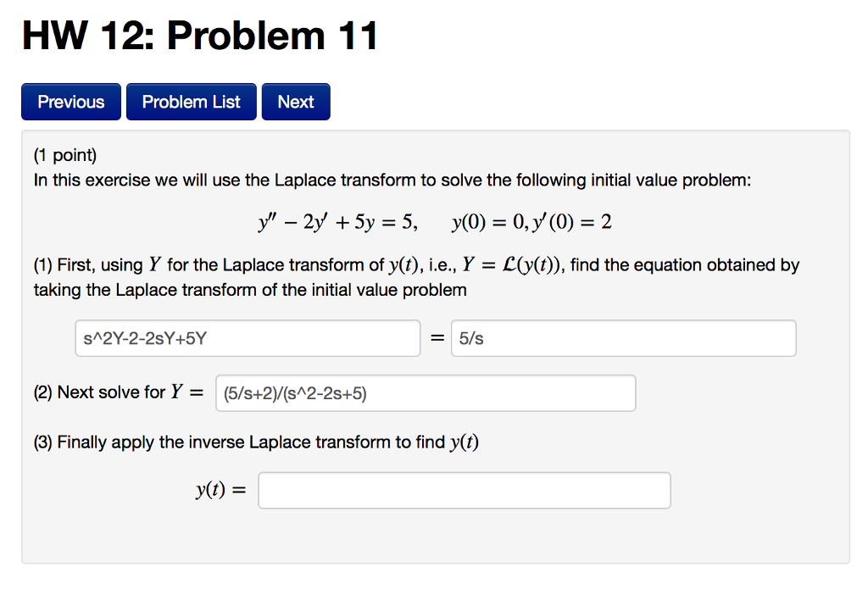Place cursor in the right-hand side equation box
The height and width of the screenshot is (589, 868).
click(623, 337)
